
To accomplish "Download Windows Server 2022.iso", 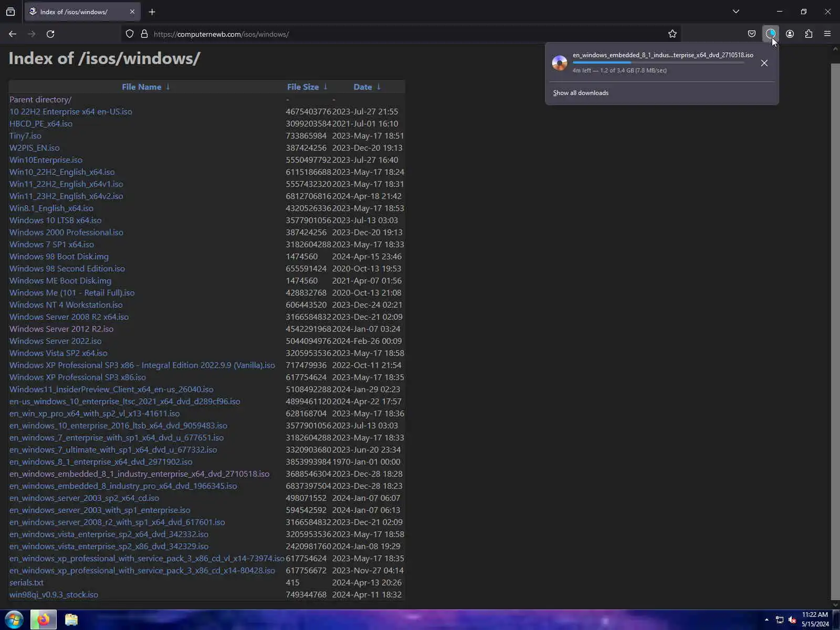I will pyautogui.click(x=56, y=341).
